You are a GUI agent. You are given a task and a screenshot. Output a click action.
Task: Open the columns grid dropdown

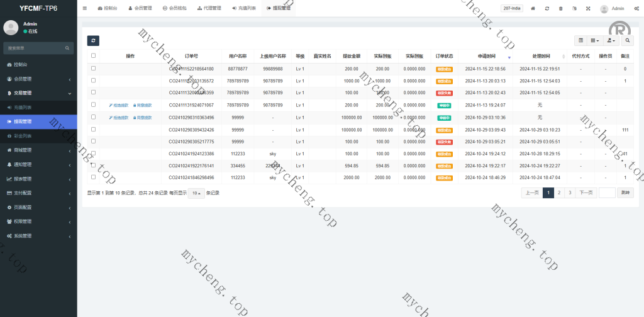pos(594,40)
